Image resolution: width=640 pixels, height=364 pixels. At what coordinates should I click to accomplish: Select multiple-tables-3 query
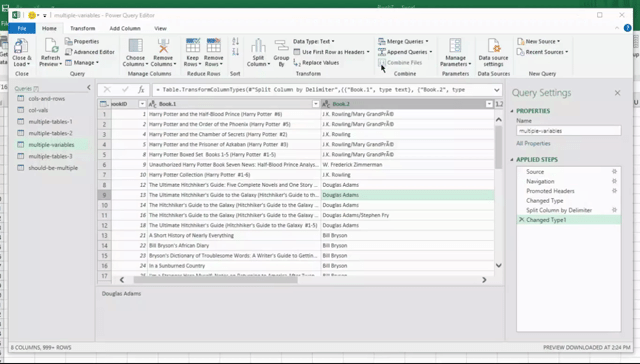click(x=51, y=156)
